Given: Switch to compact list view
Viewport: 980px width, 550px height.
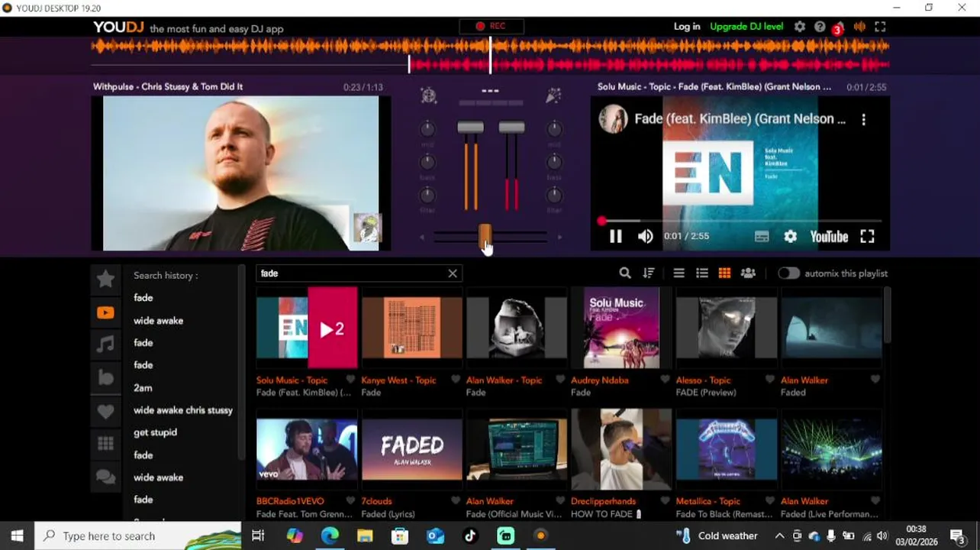Looking at the screenshot, I should pos(679,273).
